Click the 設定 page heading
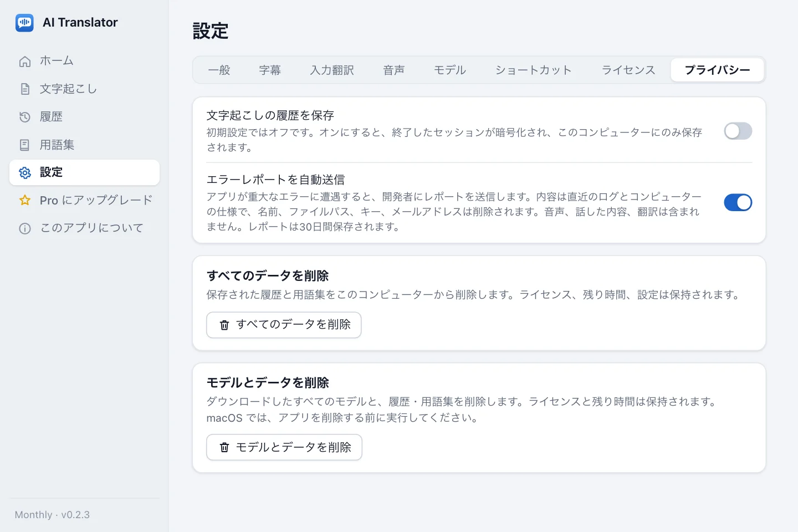Image resolution: width=798 pixels, height=532 pixels. [211, 31]
